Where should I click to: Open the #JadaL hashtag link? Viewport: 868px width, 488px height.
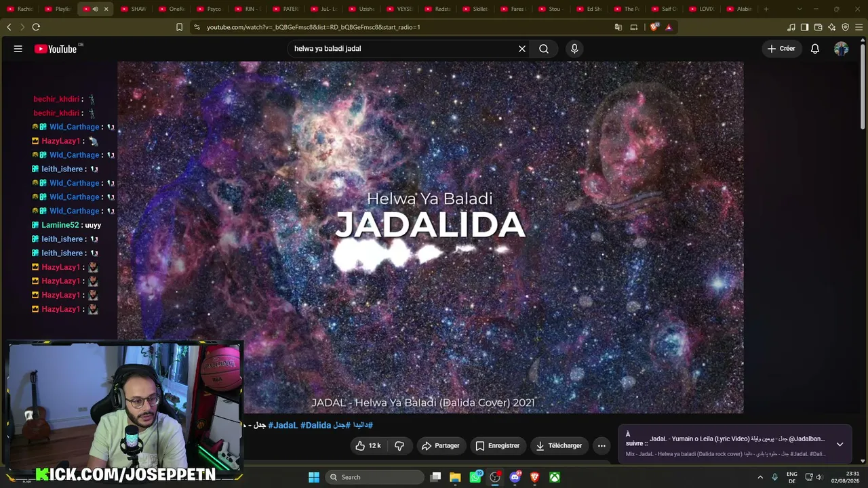click(283, 425)
